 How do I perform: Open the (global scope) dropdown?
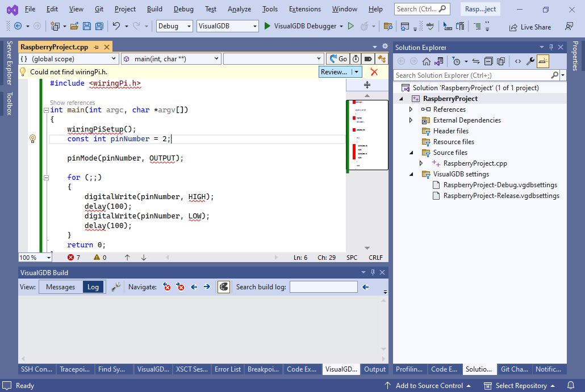click(69, 59)
